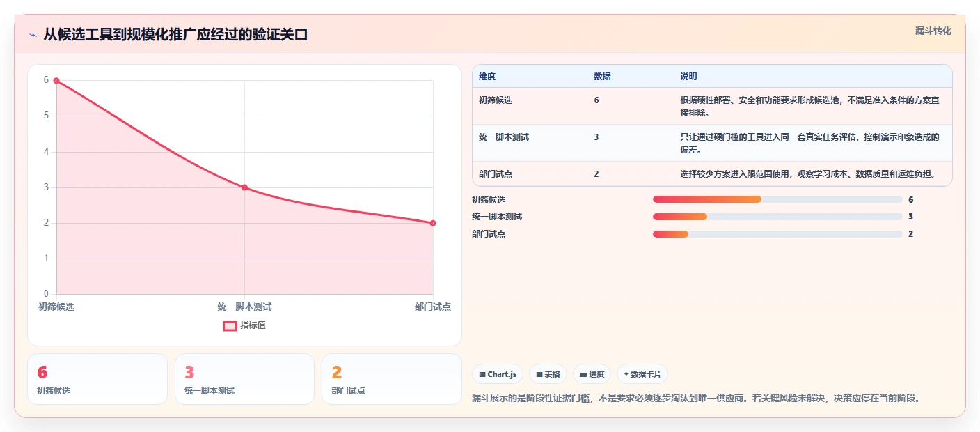This screenshot has width=980, height=432.
Task: Click the 漏斗转化 label at top right
Action: (x=933, y=31)
